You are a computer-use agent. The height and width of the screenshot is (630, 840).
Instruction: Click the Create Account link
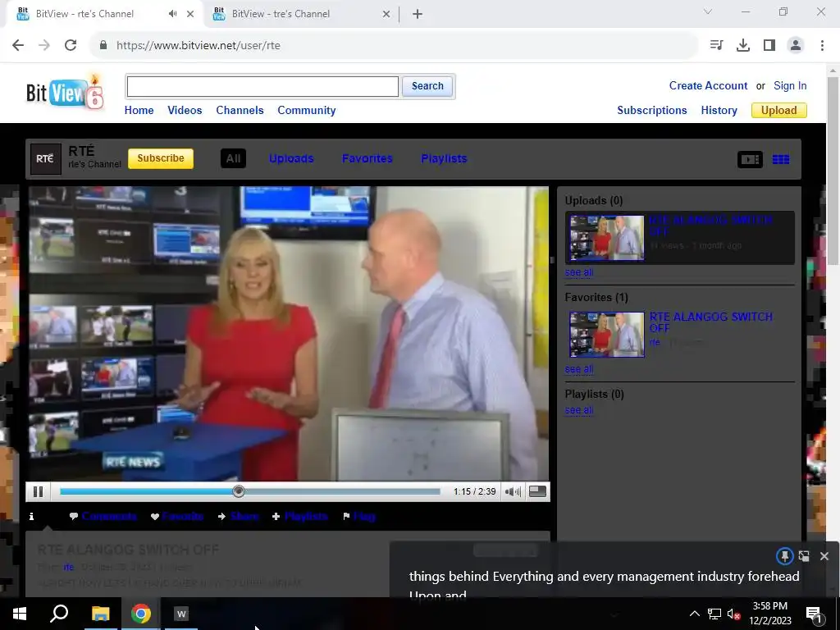point(708,85)
